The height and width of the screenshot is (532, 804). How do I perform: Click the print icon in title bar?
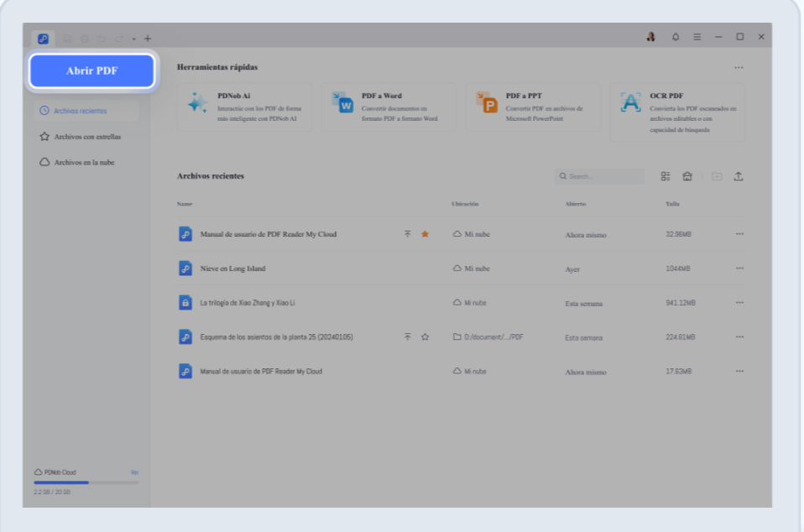coord(85,39)
